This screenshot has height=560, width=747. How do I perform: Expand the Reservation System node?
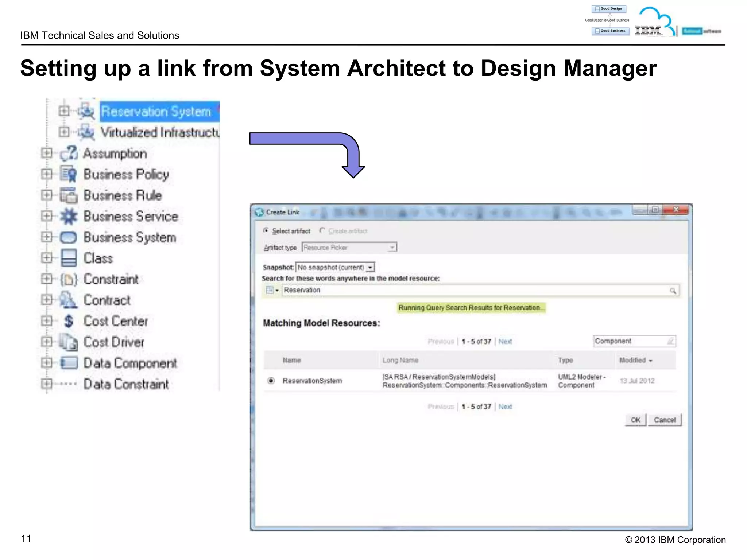[64, 111]
